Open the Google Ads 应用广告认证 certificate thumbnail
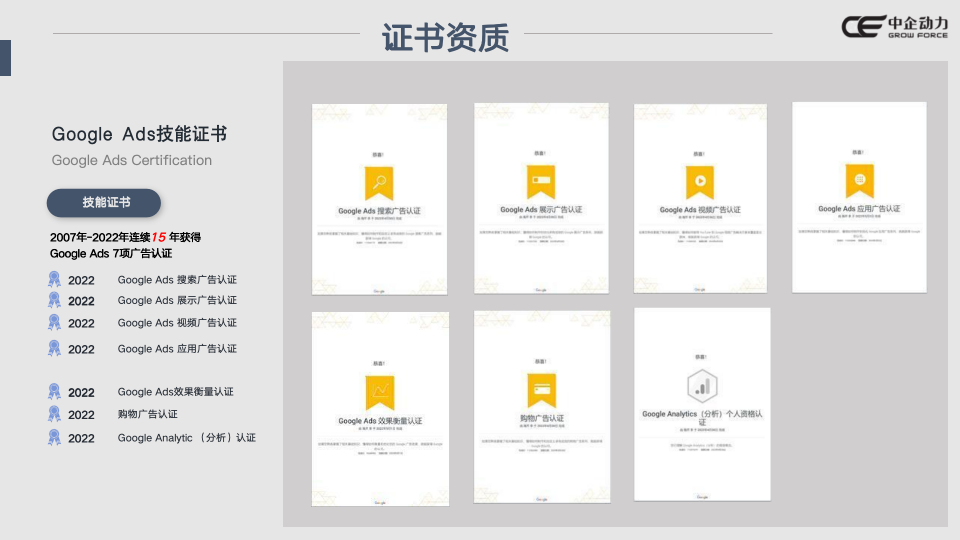The width and height of the screenshot is (960, 540). click(x=860, y=197)
